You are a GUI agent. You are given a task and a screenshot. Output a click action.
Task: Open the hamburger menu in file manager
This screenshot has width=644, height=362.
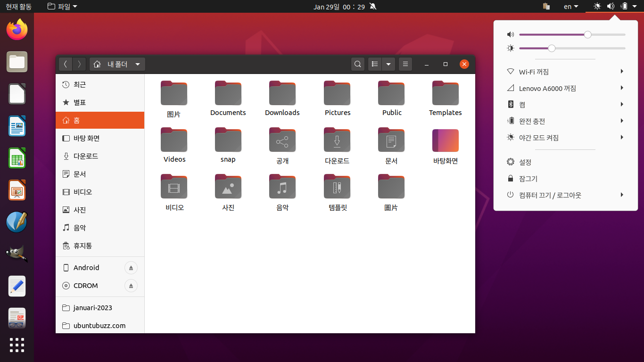(405, 64)
